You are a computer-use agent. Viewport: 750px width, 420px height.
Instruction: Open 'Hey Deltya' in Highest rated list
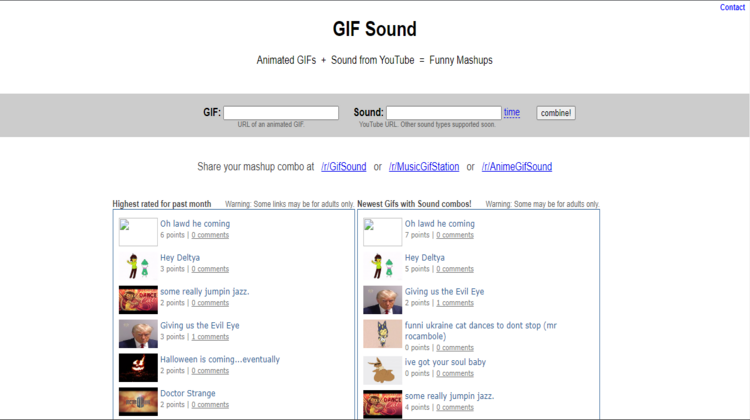(x=180, y=257)
